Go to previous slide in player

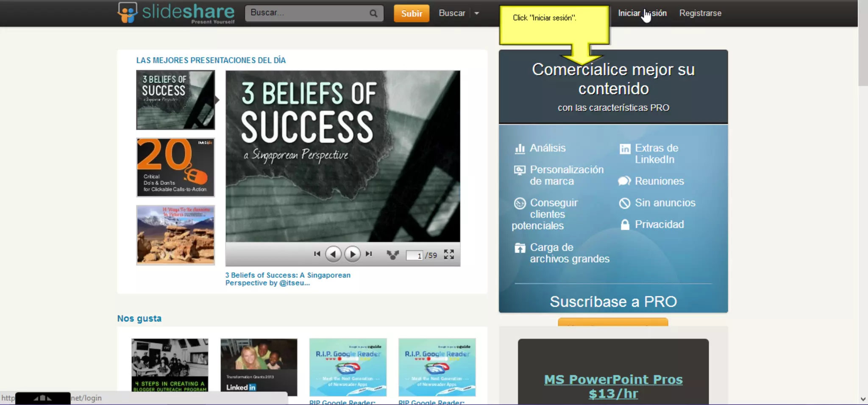333,254
